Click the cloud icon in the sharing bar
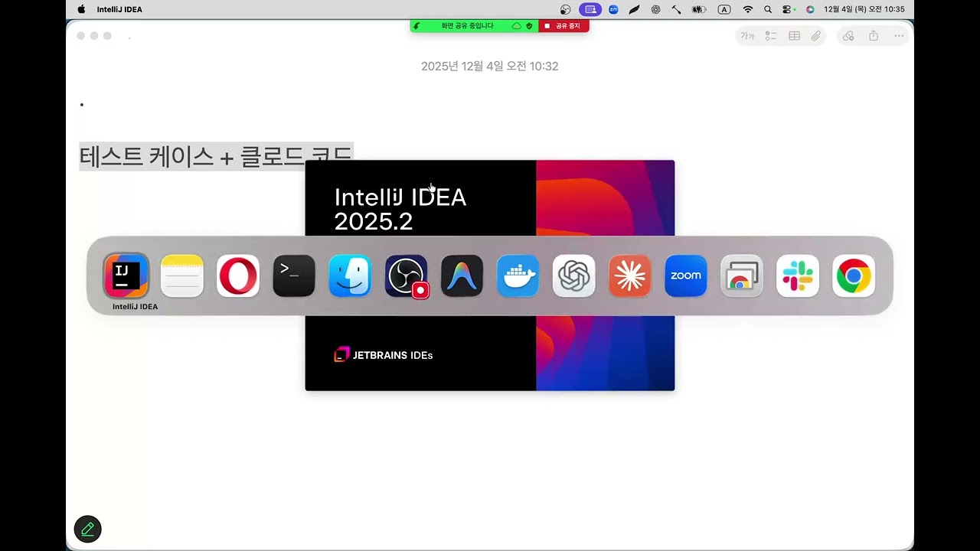The width and height of the screenshot is (980, 551). (517, 26)
